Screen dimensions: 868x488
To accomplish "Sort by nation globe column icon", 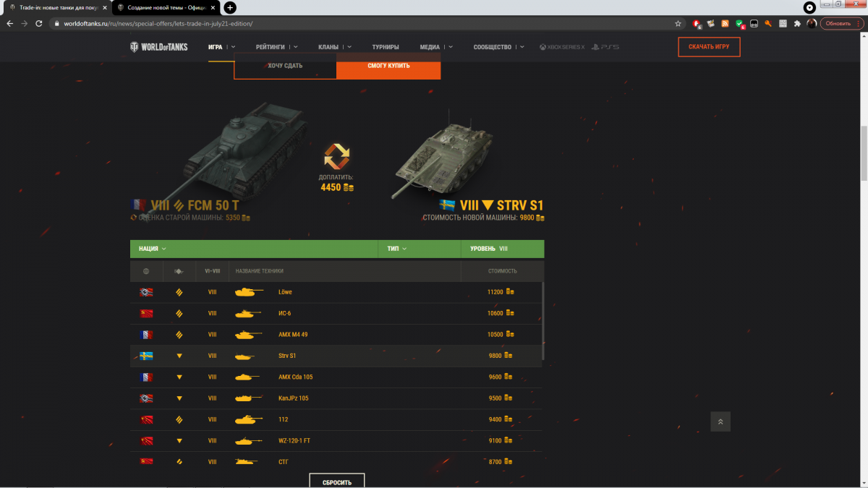I will click(x=146, y=271).
